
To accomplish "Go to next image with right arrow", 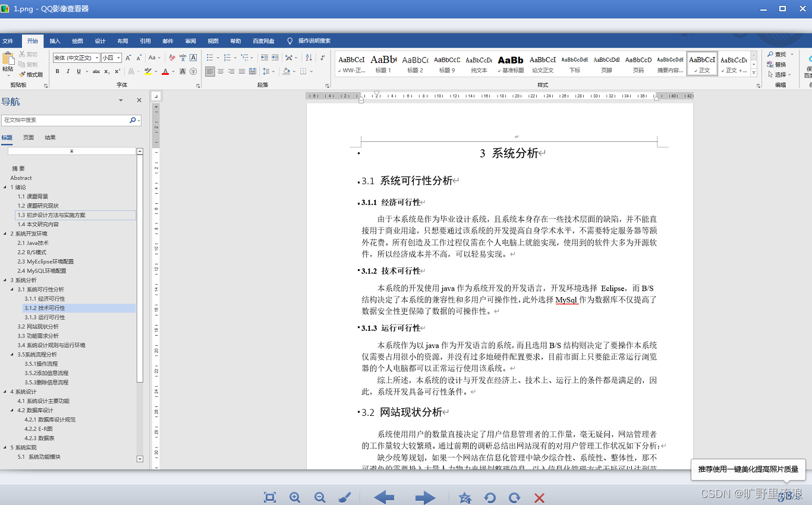I will point(426,498).
